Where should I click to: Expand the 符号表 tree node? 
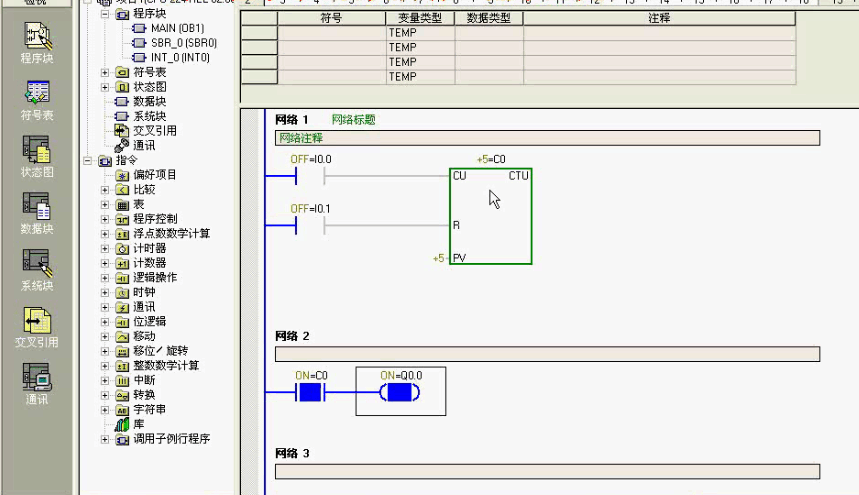coord(105,72)
